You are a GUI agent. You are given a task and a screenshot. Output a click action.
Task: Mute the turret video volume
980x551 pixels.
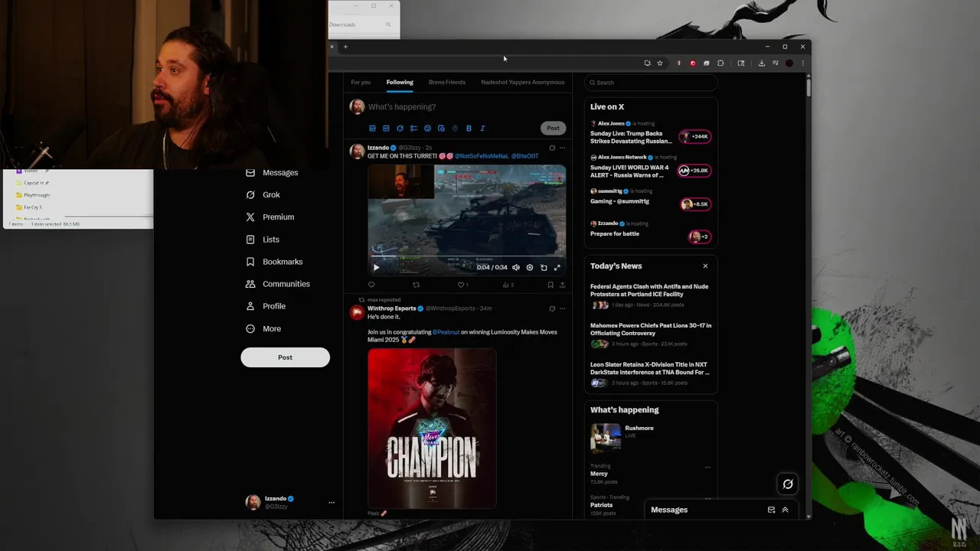click(x=515, y=268)
